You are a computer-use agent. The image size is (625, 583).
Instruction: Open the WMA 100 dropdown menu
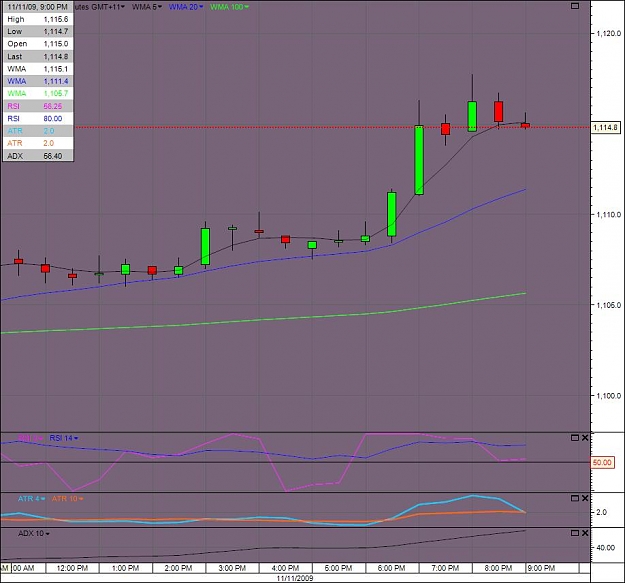[229, 7]
